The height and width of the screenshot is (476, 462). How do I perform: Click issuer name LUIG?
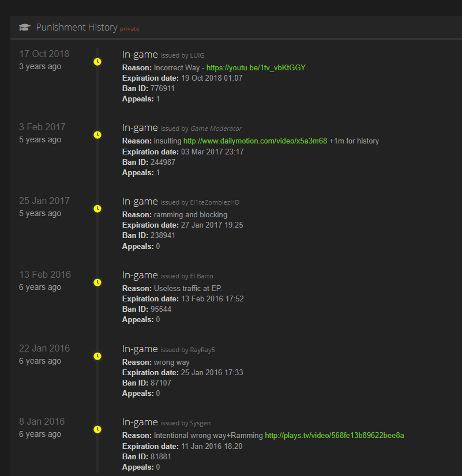[x=198, y=55]
